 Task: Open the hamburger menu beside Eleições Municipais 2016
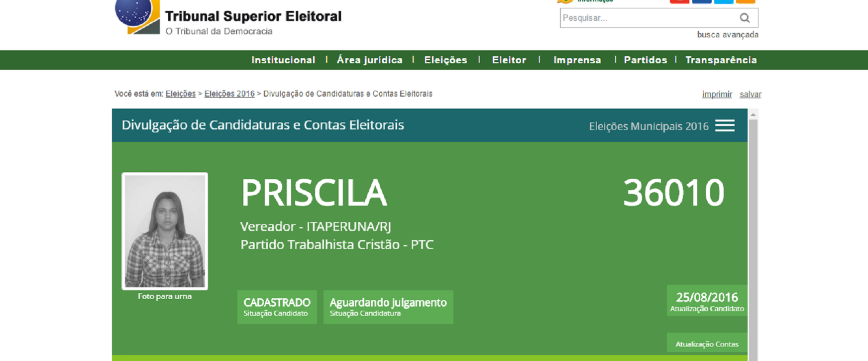coord(725,125)
